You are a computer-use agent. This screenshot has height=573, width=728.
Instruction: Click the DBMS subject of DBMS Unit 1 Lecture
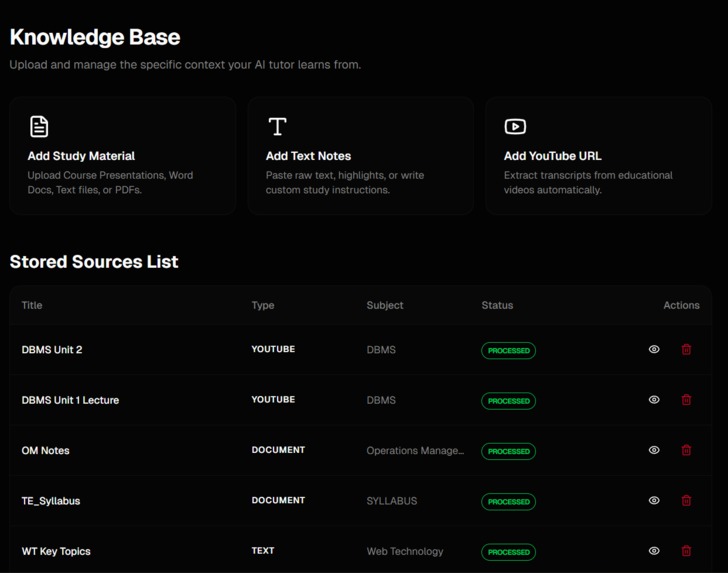point(381,400)
